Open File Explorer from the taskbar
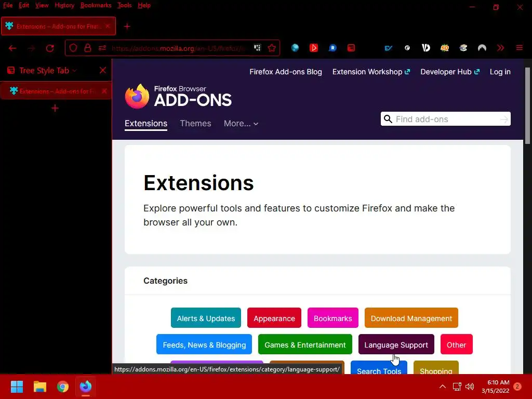The width and height of the screenshot is (532, 399). pos(39,387)
